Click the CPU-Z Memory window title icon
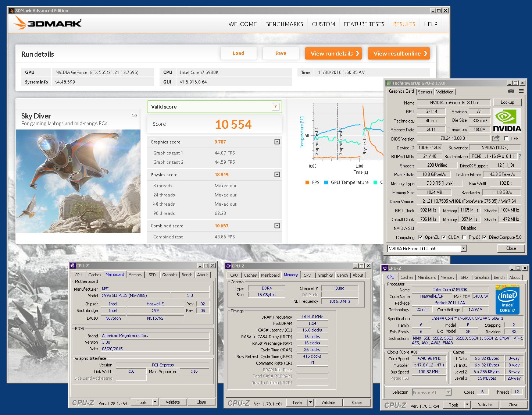The height and width of the screenshot is (415, 532). tap(228, 266)
